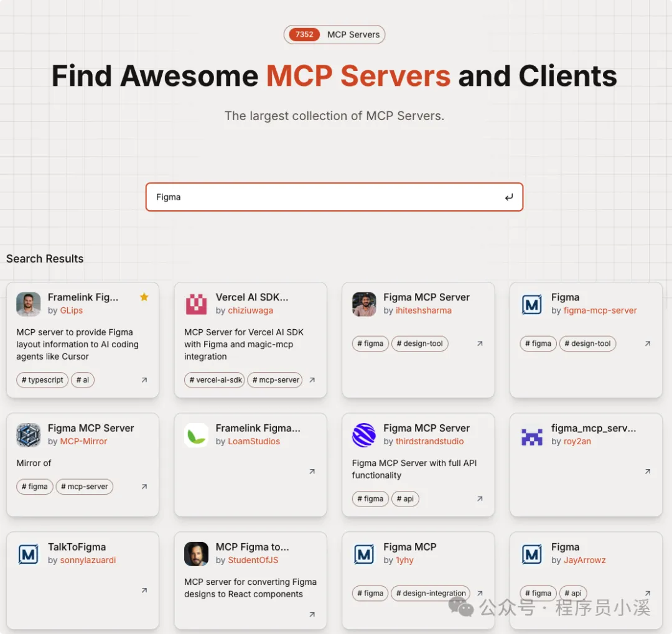672x634 pixels.
Task: Select mcp-server tag on MCP-Mirror card
Action: tap(85, 487)
